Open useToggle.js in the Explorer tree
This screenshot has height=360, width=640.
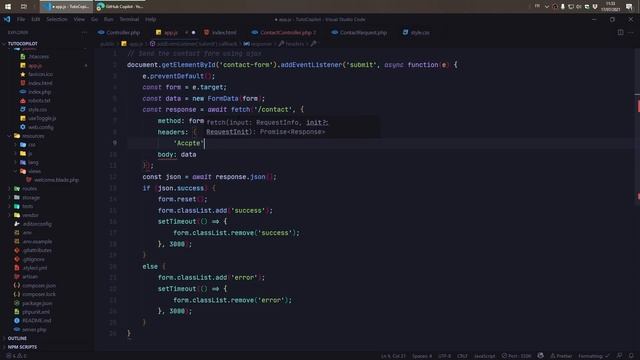pos(42,118)
